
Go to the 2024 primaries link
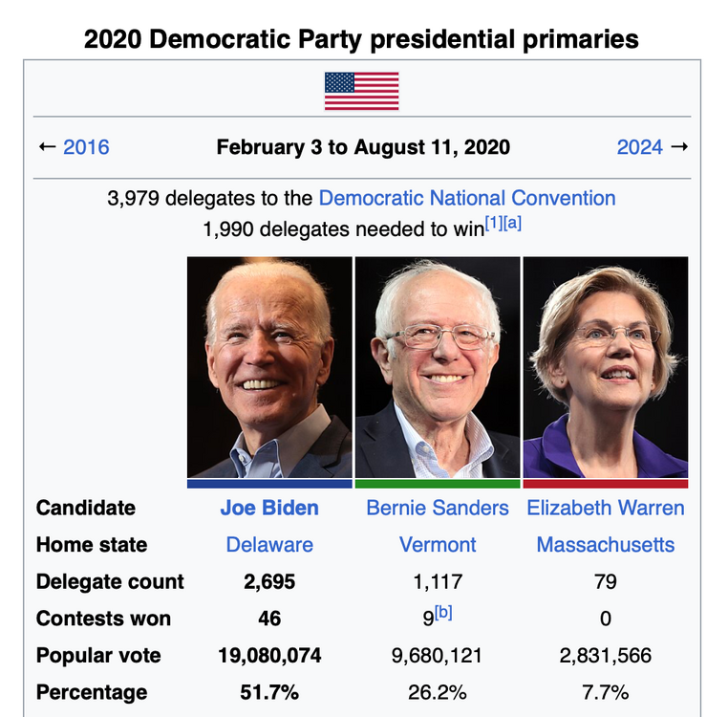point(640,147)
